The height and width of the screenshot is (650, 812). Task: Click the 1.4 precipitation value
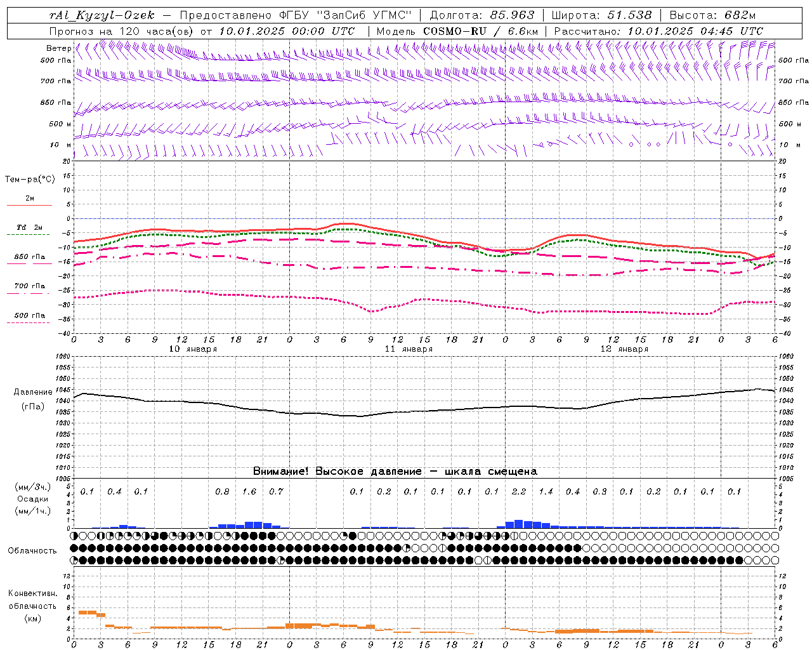[x=546, y=492]
